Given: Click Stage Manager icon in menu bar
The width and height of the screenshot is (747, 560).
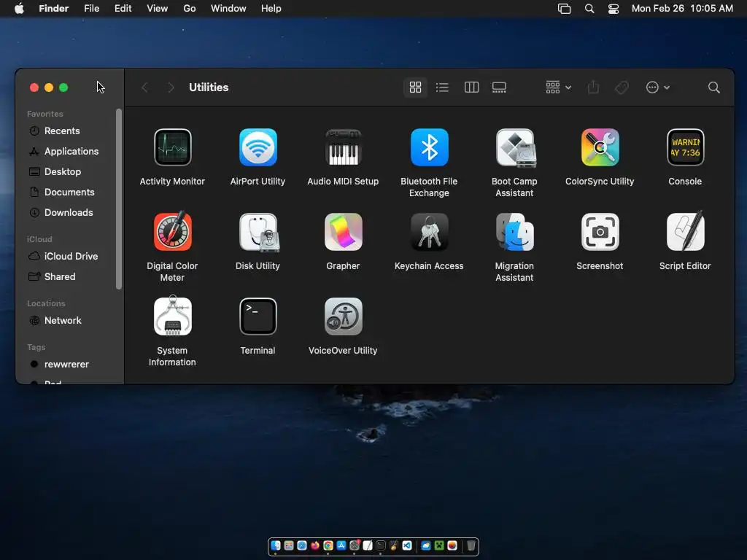Looking at the screenshot, I should coord(564,9).
